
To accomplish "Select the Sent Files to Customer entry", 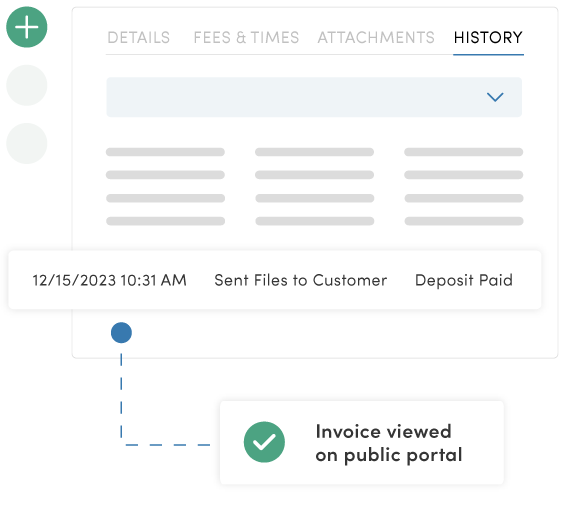I will coord(301,280).
